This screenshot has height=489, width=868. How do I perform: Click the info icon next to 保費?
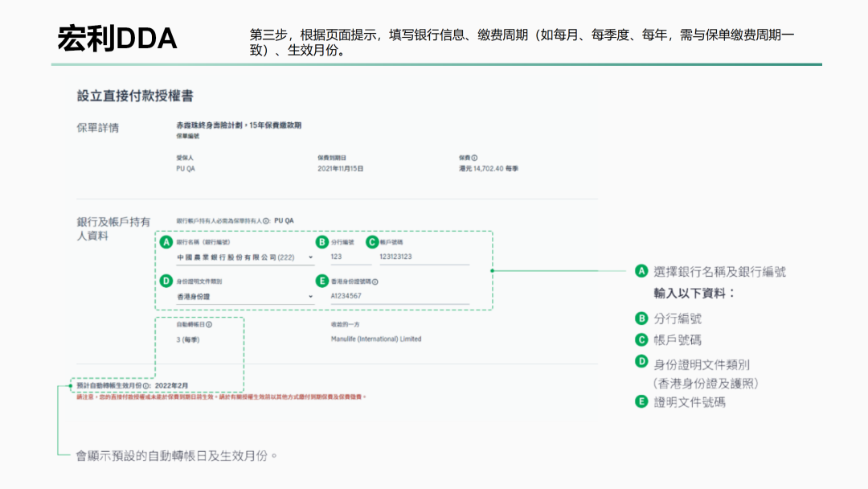(474, 158)
